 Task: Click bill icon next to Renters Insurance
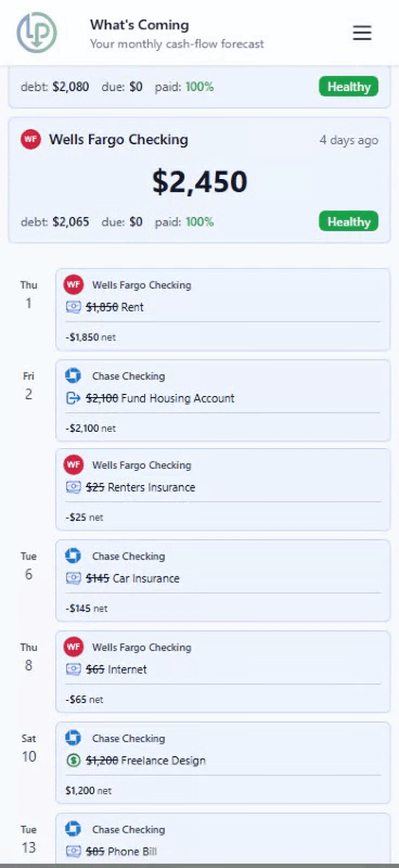(73, 487)
